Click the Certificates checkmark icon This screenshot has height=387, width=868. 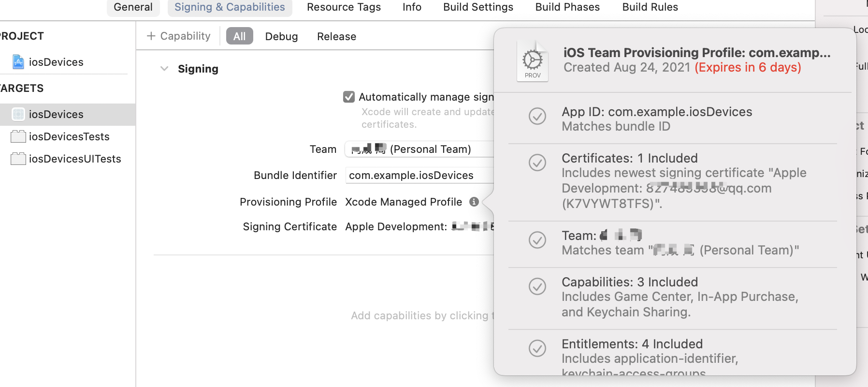[x=537, y=163]
